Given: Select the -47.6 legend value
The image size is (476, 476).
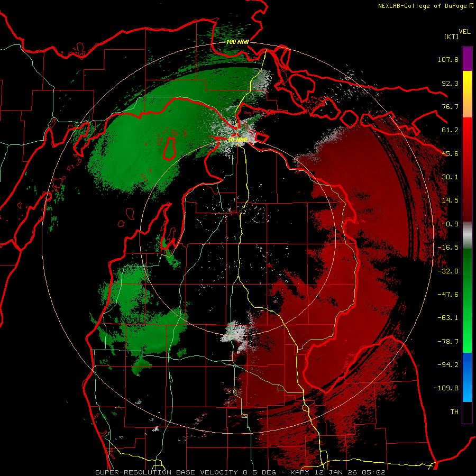Looking at the screenshot, I should pyautogui.click(x=448, y=295).
